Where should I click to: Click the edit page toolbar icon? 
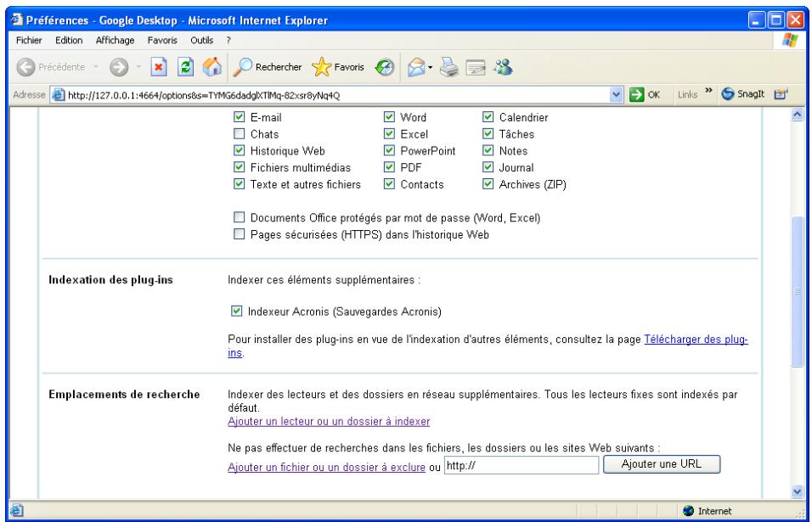coord(476,67)
